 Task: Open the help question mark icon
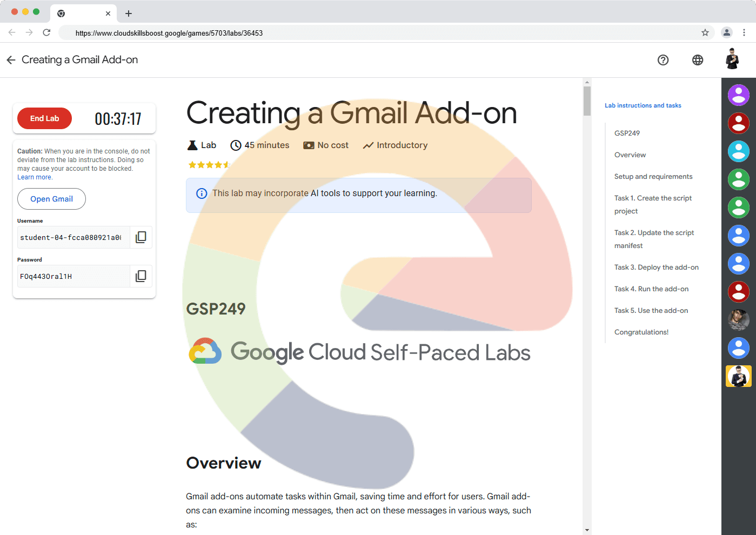point(663,60)
